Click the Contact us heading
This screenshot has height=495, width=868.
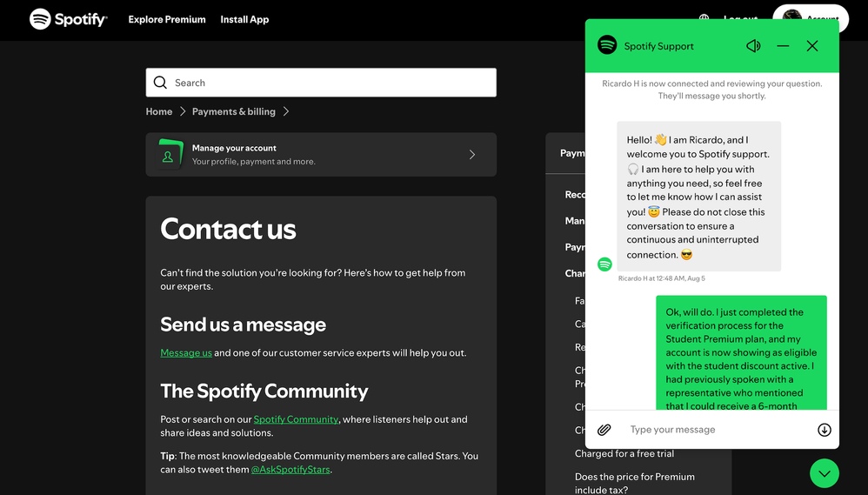click(x=228, y=229)
